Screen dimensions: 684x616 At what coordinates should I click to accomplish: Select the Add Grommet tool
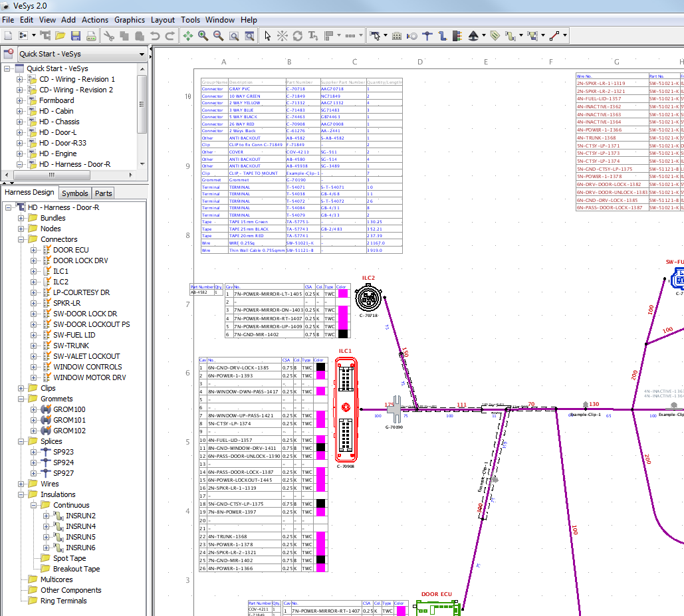(x=411, y=34)
